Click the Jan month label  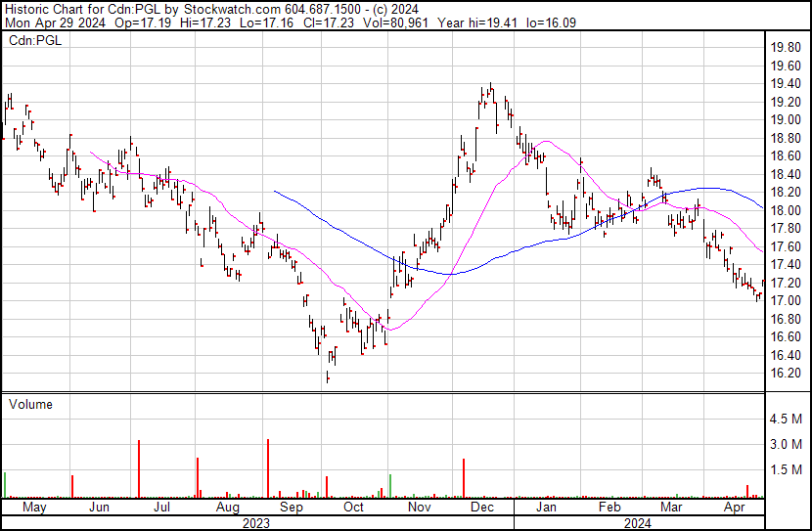pos(546,507)
